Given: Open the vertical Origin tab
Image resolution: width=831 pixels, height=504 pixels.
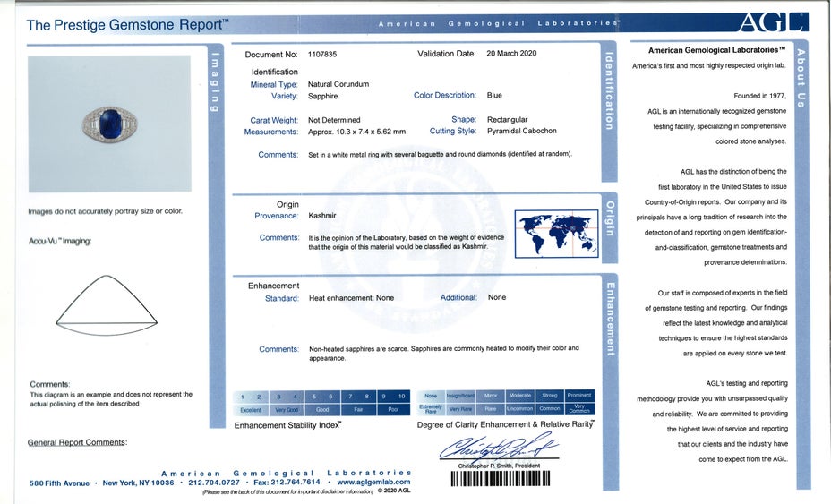Looking at the screenshot, I should click(x=609, y=218).
